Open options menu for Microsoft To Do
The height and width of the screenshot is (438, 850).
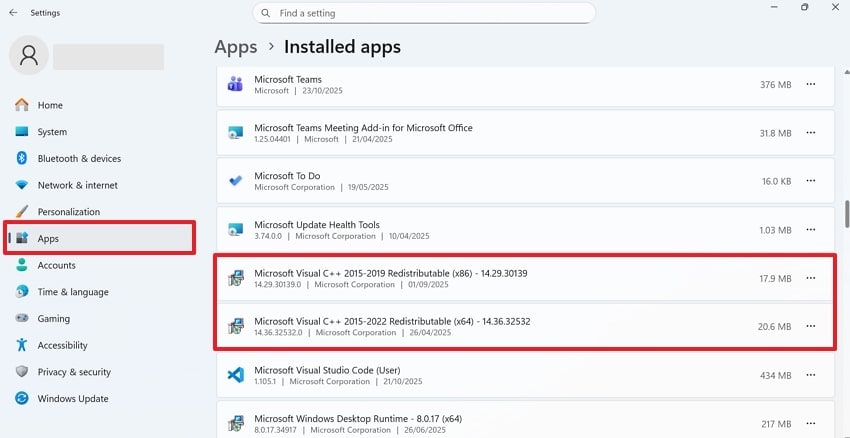pyautogui.click(x=810, y=181)
